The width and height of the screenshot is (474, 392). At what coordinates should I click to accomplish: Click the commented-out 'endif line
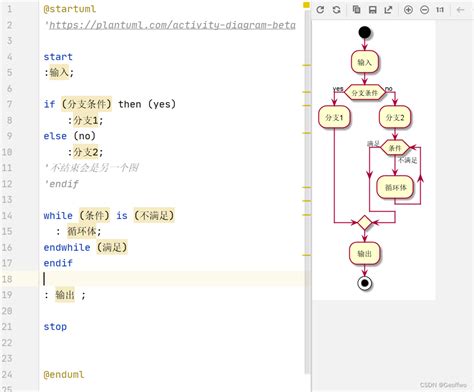pyautogui.click(x=61, y=184)
